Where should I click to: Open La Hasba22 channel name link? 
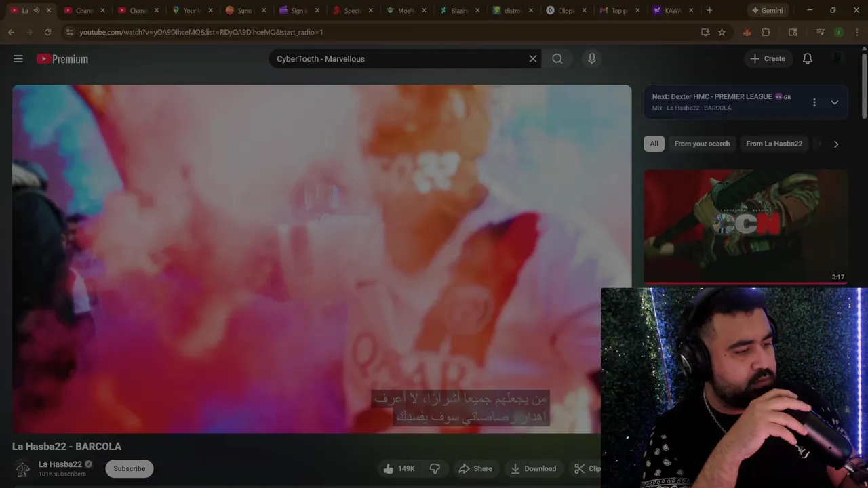click(x=60, y=464)
